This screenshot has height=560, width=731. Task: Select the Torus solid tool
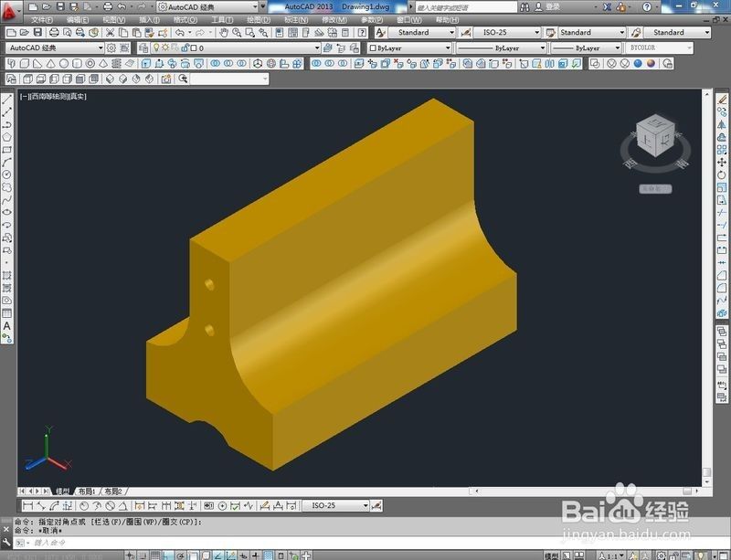(90, 63)
